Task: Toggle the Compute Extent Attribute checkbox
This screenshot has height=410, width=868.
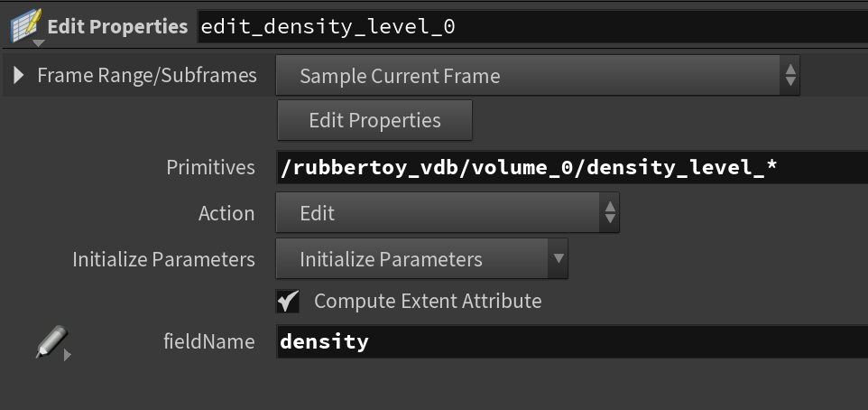Action: pyautogui.click(x=288, y=301)
